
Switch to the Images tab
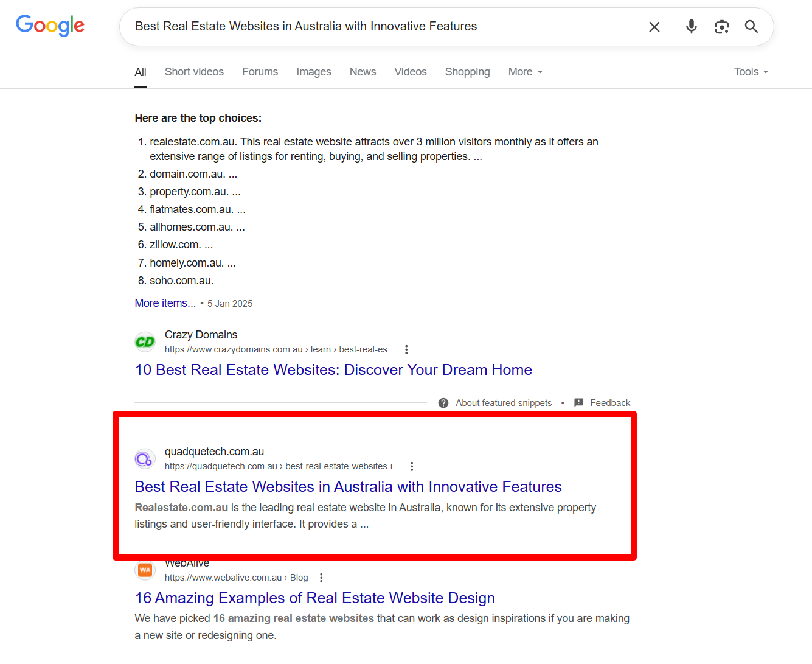click(x=313, y=72)
